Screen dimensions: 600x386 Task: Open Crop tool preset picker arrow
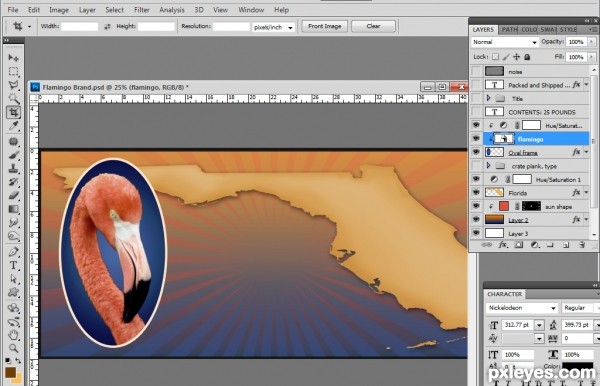[x=29, y=27]
